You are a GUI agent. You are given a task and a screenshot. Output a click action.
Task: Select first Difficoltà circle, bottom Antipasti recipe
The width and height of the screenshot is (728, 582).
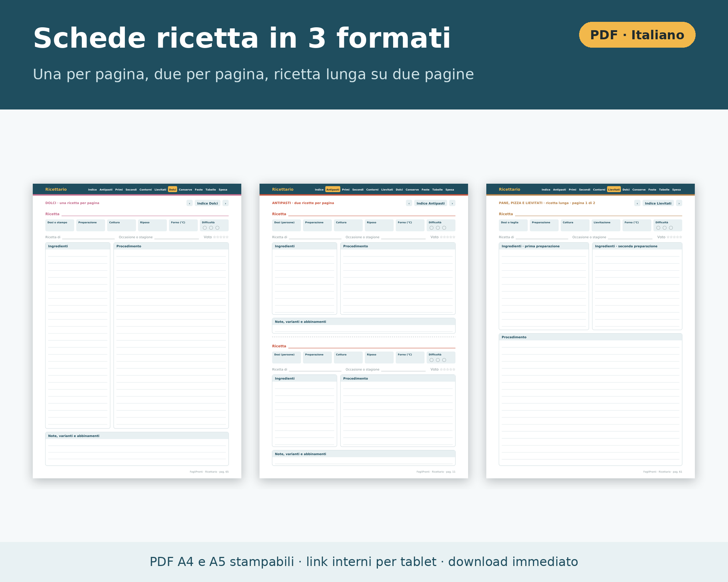[432, 360]
